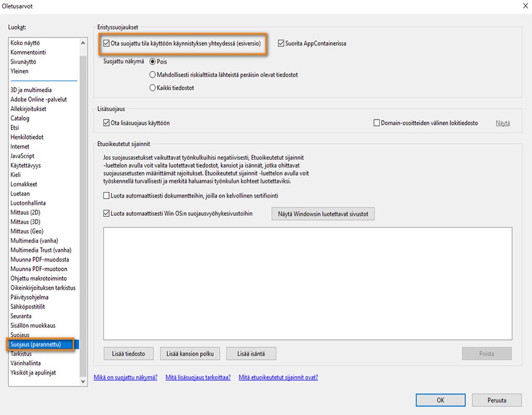532x415 pixels.
Task: Click the 'Lisää isäntä' button
Action: [251, 353]
